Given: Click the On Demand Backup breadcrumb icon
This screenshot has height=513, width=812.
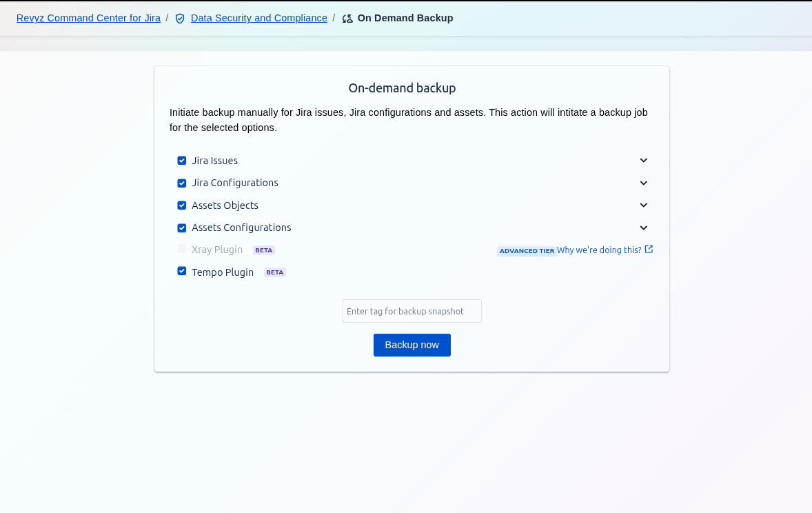Looking at the screenshot, I should coord(347,19).
